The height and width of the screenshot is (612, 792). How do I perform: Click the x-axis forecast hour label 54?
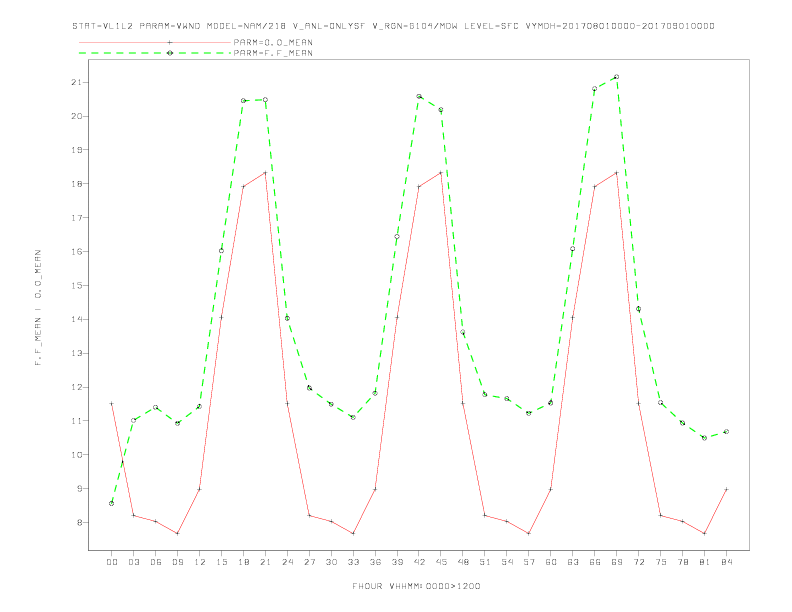point(507,562)
